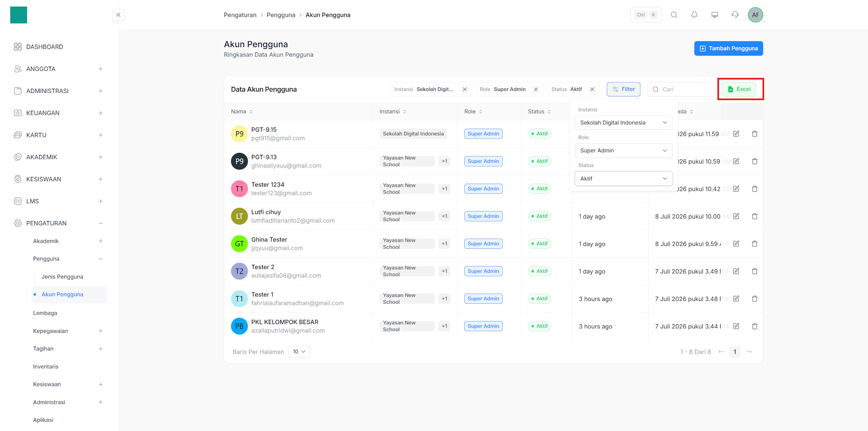Go to next page arrow
The width and height of the screenshot is (868, 431).
point(749,352)
